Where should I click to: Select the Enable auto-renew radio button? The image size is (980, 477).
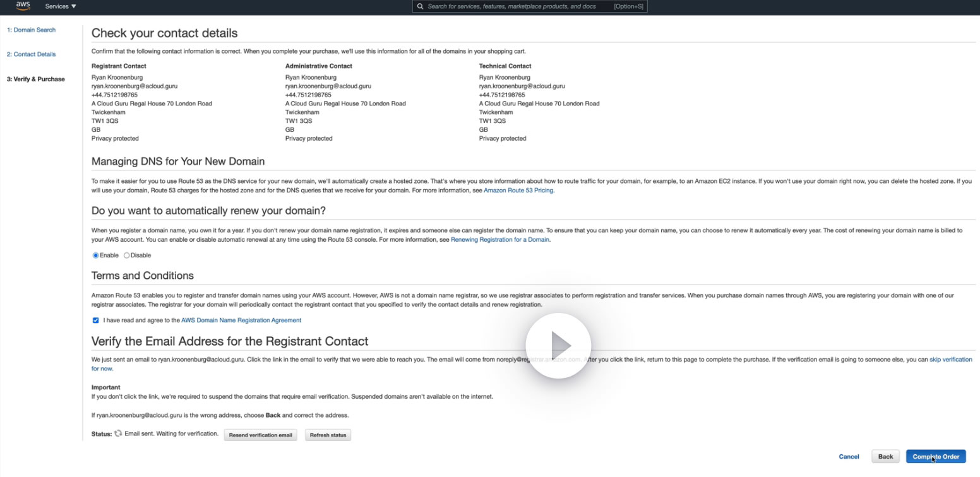96,256
